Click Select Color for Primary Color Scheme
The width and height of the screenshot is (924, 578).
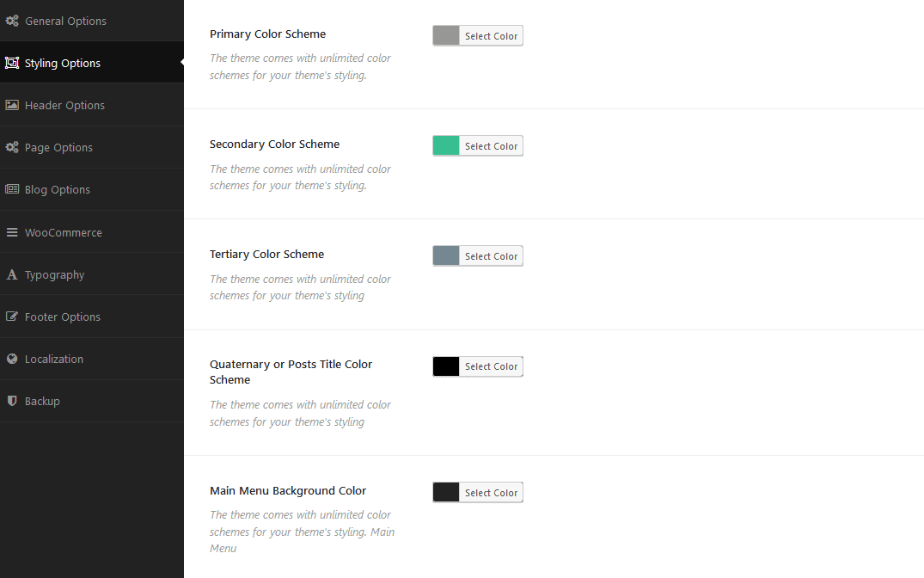(491, 36)
